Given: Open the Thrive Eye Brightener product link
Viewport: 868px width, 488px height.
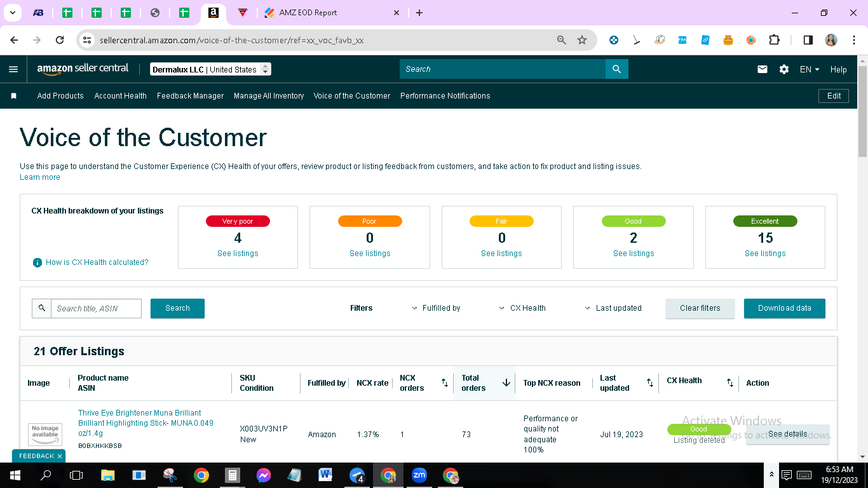Looking at the screenshot, I should pos(146,423).
